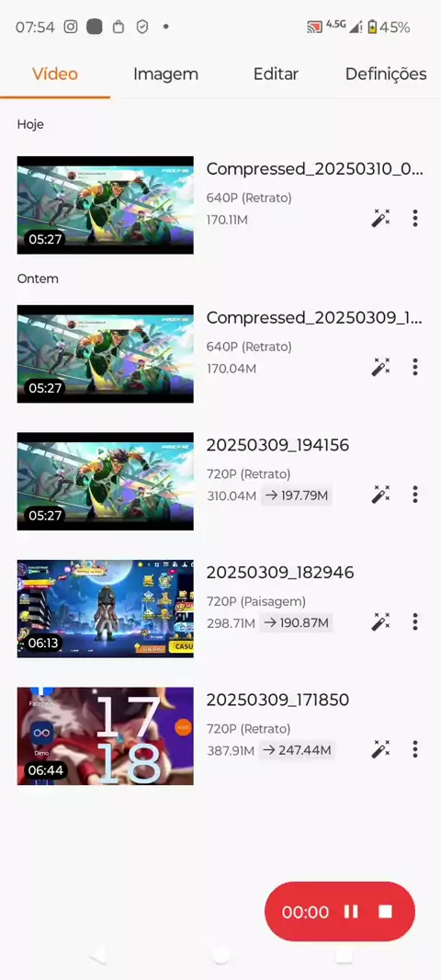This screenshot has width=441, height=980.
Task: Open three-dot menu for 20250309_194156
Action: 414,495
